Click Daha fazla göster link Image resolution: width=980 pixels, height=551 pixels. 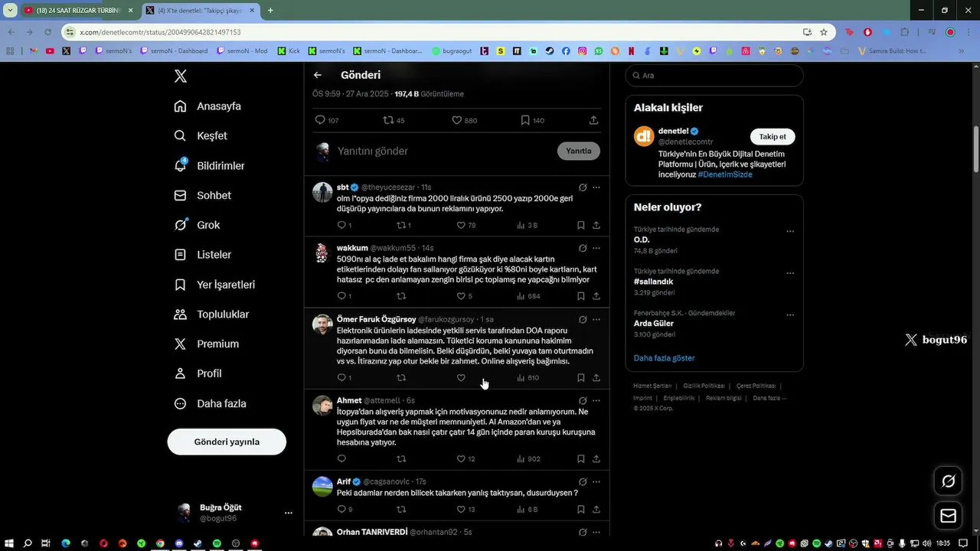[x=665, y=358]
